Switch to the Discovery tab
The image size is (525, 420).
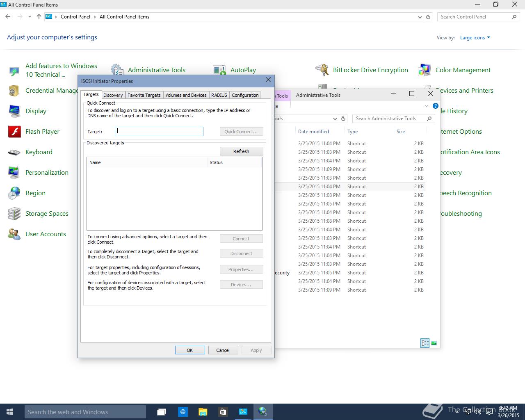point(113,95)
